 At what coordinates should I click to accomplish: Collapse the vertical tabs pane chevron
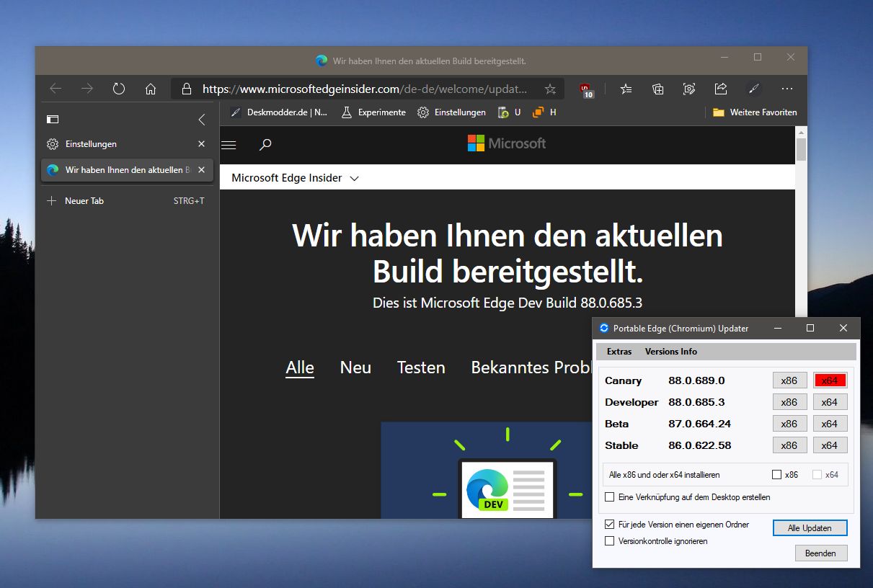tap(202, 120)
